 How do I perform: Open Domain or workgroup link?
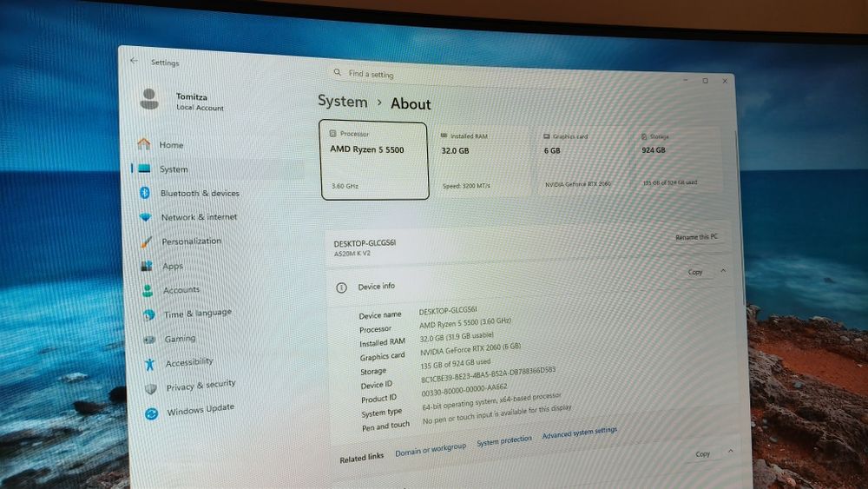pyautogui.click(x=431, y=450)
